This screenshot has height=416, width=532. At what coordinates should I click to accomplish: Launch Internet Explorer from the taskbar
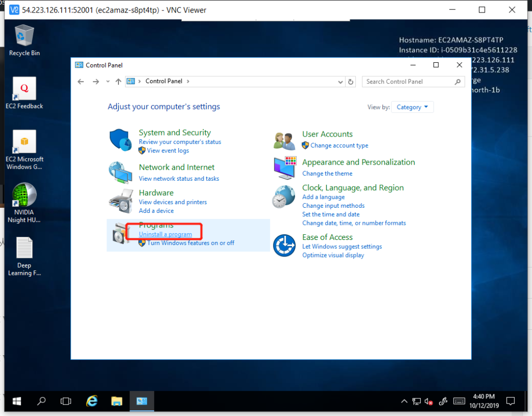(92, 401)
